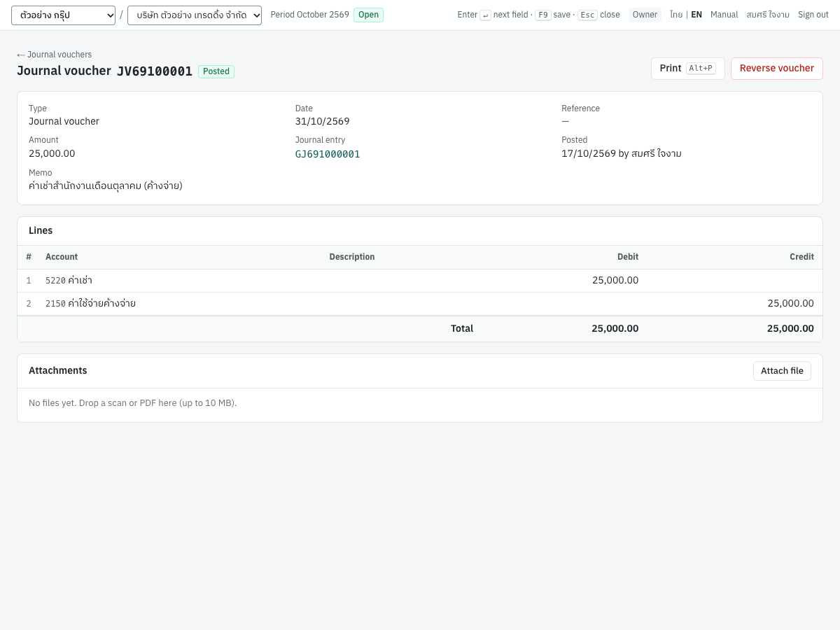
Task: Click the Debit column header
Action: pos(628,257)
